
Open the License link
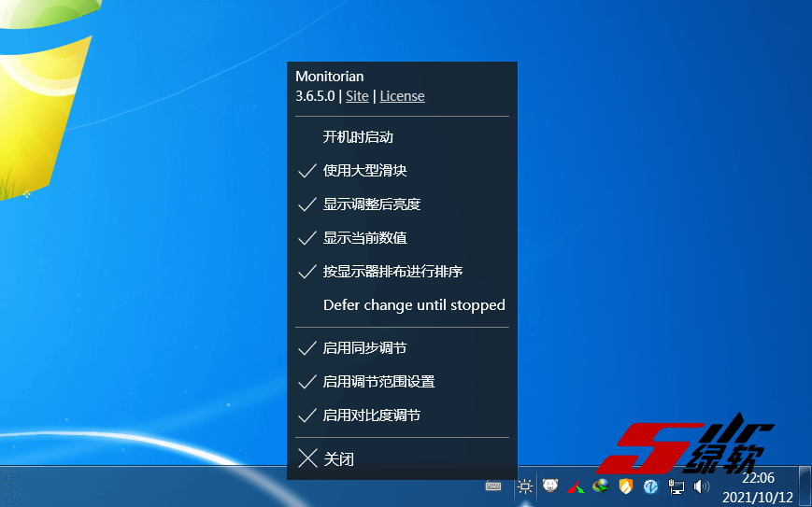tap(402, 96)
